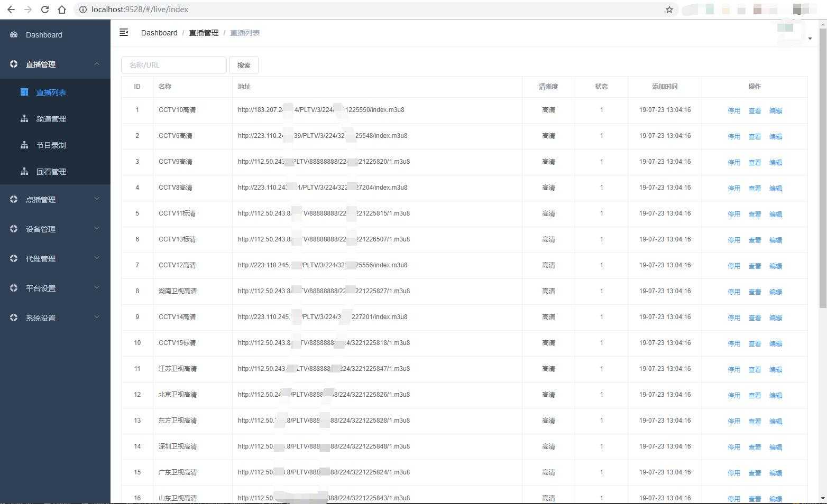The height and width of the screenshot is (504, 827).
Task: Click 停用 for CCTV6高清 row
Action: click(x=734, y=136)
